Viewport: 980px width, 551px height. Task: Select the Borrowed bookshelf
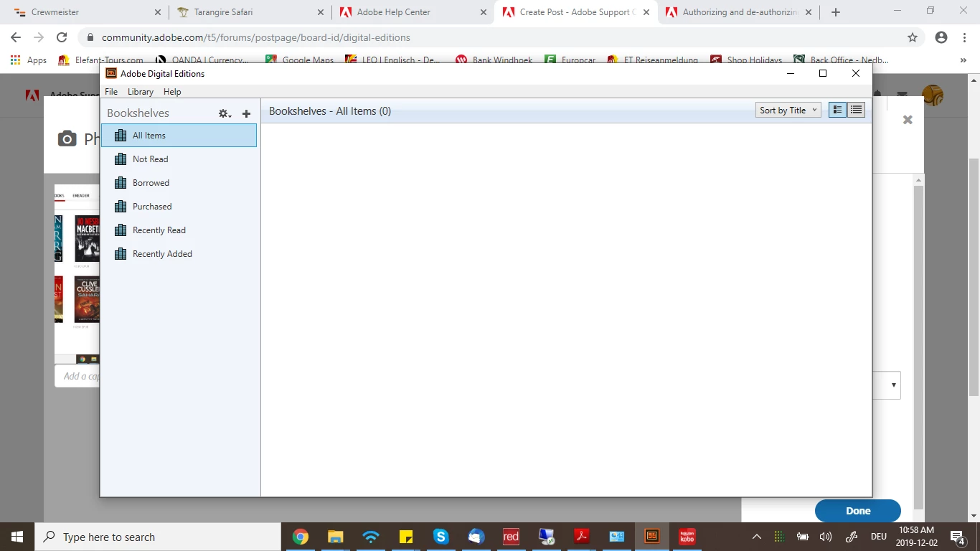[179, 183]
